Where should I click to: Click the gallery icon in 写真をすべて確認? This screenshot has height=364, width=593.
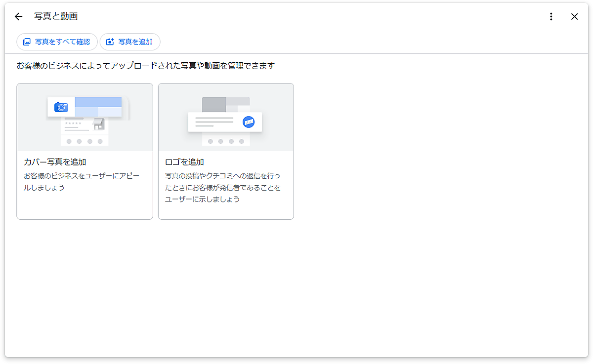coord(27,42)
